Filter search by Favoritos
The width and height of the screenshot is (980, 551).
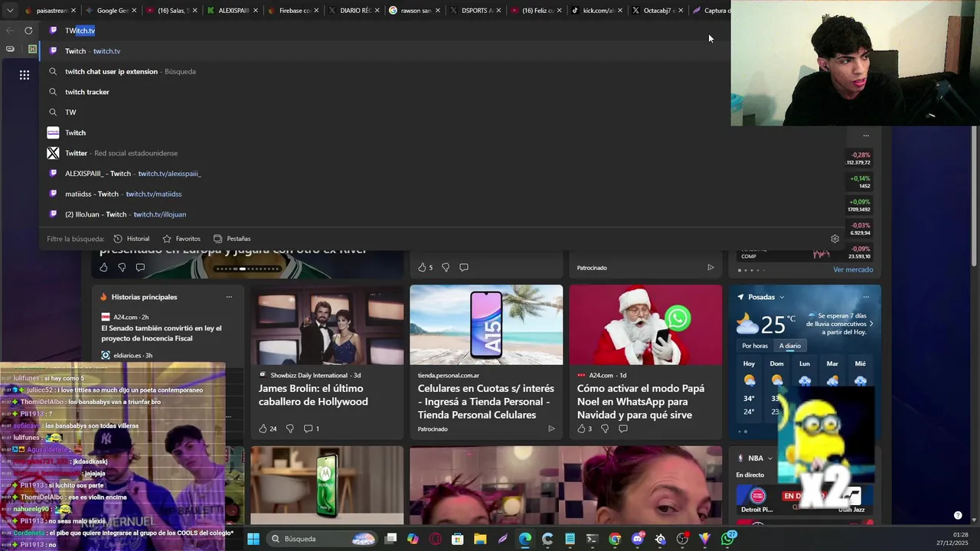181,239
